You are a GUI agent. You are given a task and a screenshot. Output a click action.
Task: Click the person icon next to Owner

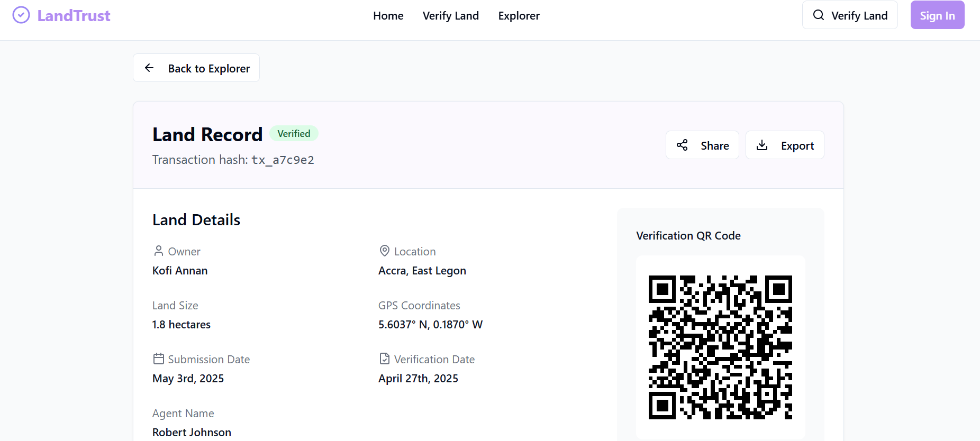[x=158, y=251]
